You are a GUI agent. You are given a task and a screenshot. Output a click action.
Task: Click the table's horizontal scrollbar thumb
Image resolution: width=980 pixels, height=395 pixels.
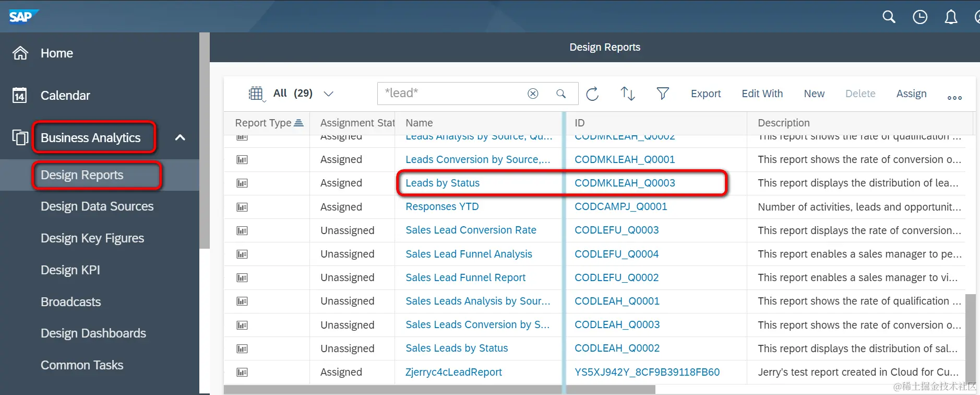pos(439,390)
